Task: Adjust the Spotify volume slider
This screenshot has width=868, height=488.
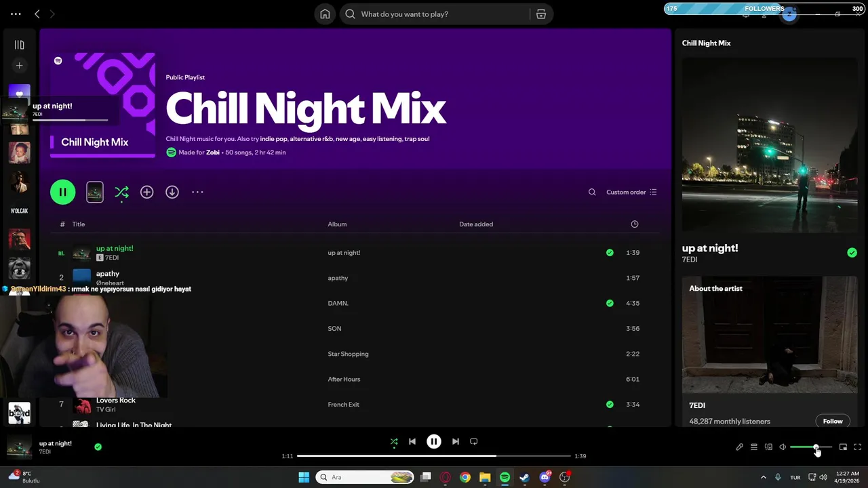Action: click(x=810, y=447)
